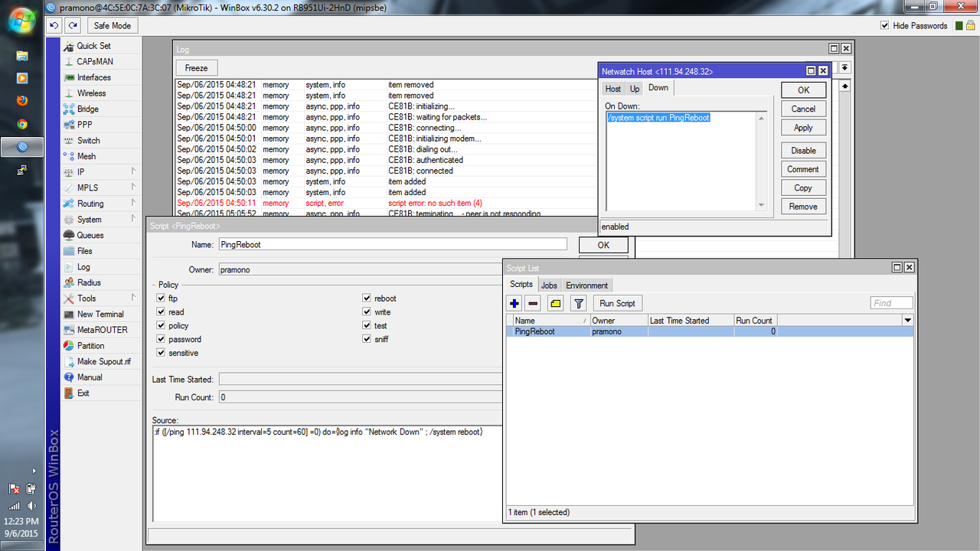The height and width of the screenshot is (551, 980).
Task: Click Disable in Netwatch Host dialog
Action: click(803, 151)
